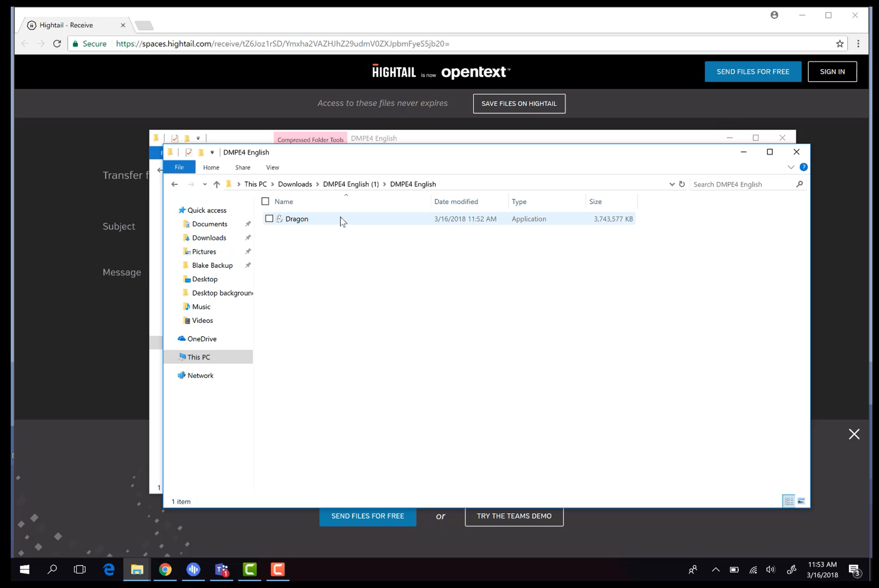Screen dimensions: 879x588
Task: Open Chrome from the taskbar
Action: (x=165, y=570)
